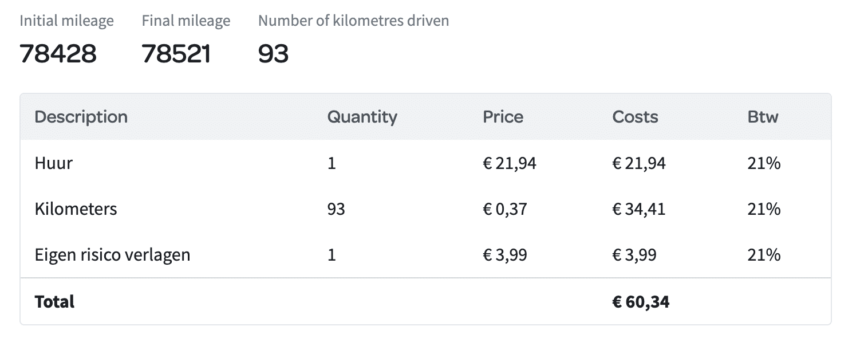Click the Initial mileage label
This screenshot has width=868, height=346.
(67, 21)
